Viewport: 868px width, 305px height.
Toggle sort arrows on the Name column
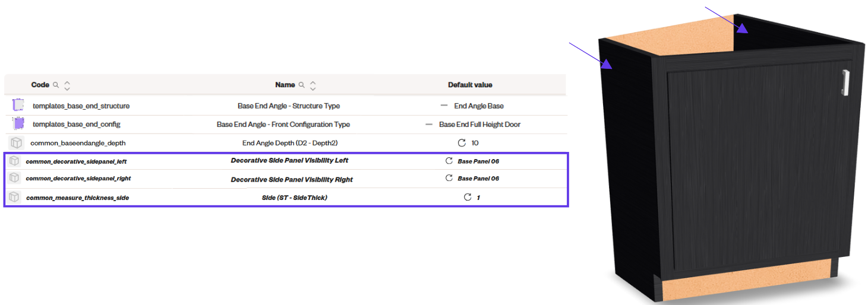tap(313, 85)
